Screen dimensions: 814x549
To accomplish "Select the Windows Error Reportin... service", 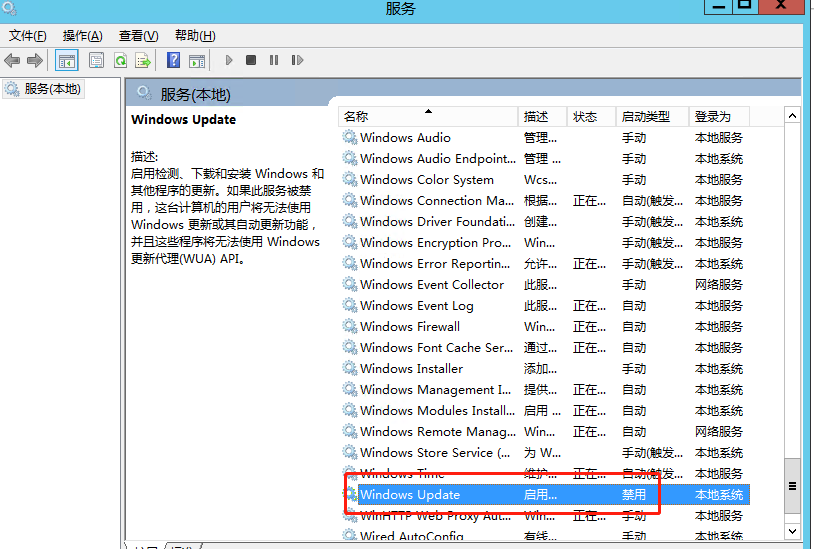I will [435, 264].
